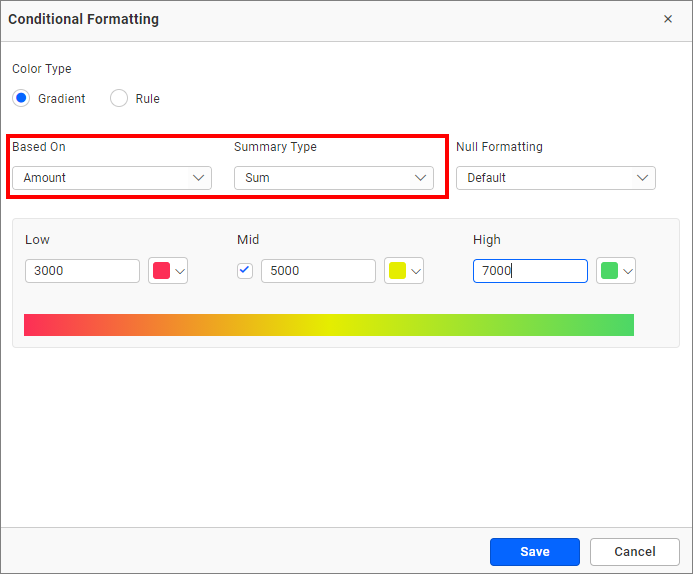
Task: Click the Mid value input field
Action: (318, 271)
